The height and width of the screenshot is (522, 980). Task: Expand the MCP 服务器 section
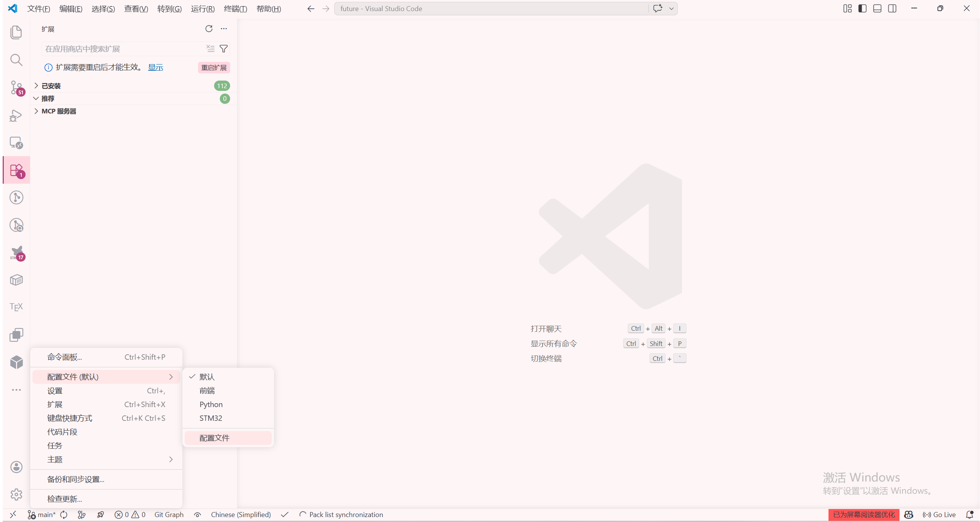[x=59, y=111]
